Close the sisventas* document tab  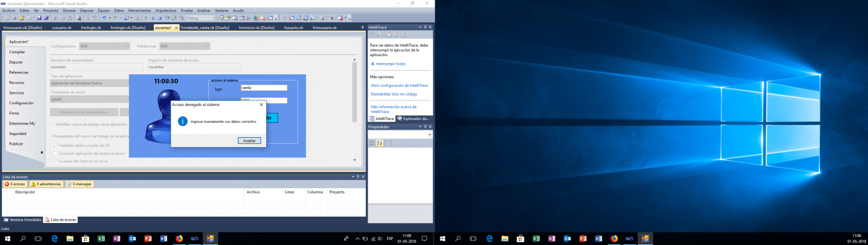[x=175, y=27]
